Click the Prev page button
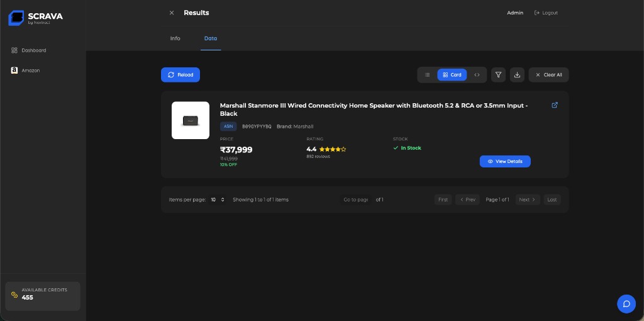Screen dimensions: 644x321 click(467, 200)
